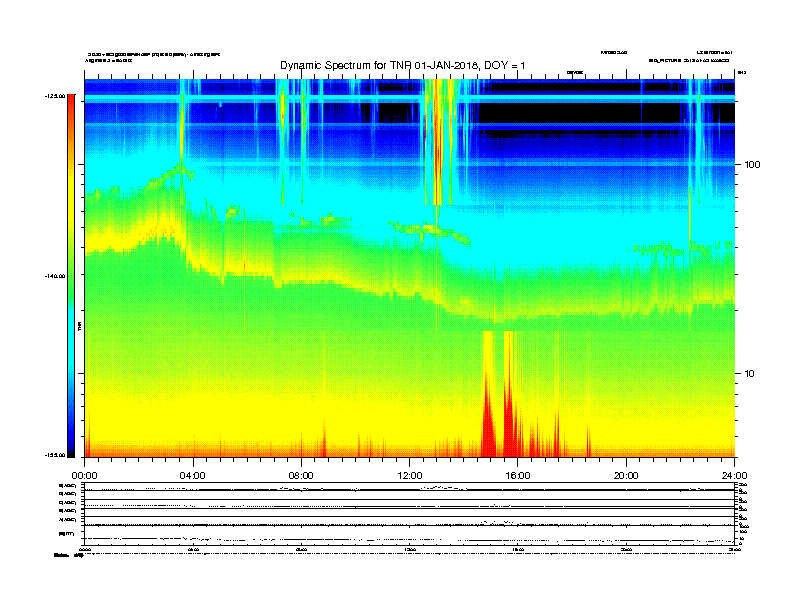Click the black data gap region in the spectrum

pos(606,113)
